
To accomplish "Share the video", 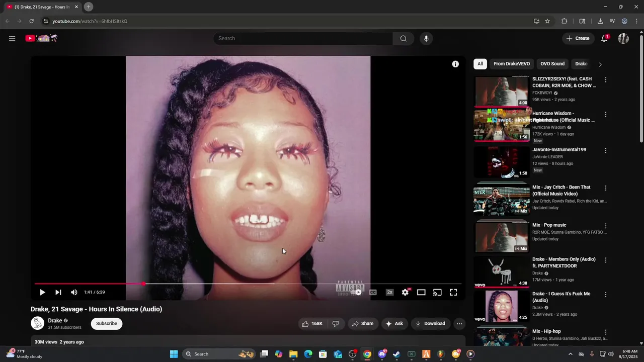I will click(x=363, y=324).
